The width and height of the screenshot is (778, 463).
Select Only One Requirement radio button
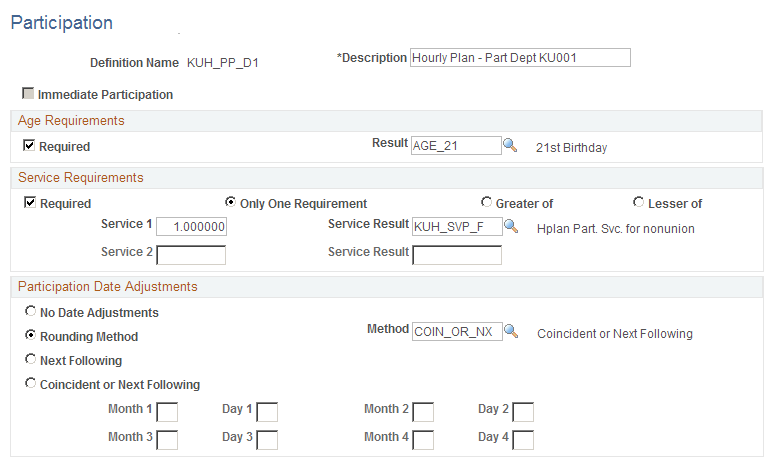(230, 202)
